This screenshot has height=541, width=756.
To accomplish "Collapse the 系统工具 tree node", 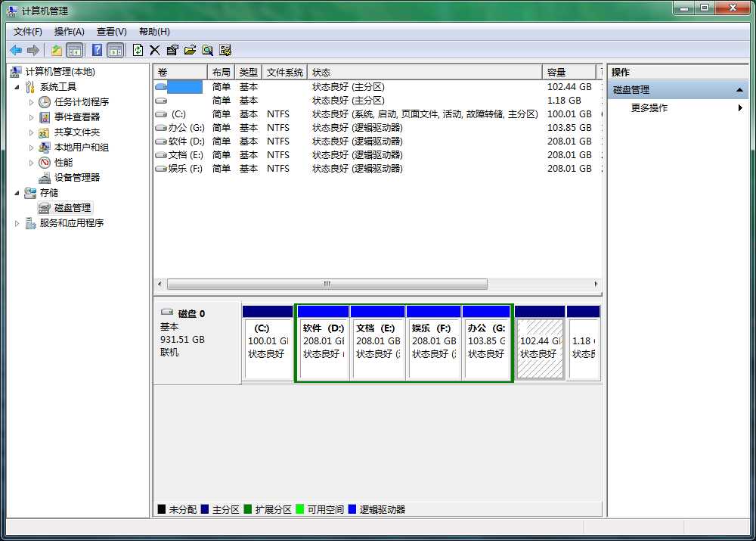I will click(17, 87).
